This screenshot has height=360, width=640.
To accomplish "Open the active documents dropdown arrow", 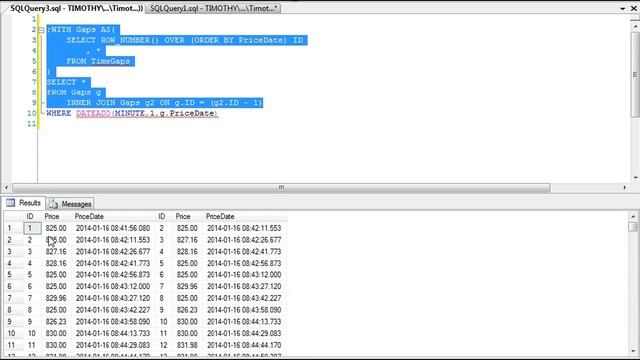I will [x=622, y=8].
